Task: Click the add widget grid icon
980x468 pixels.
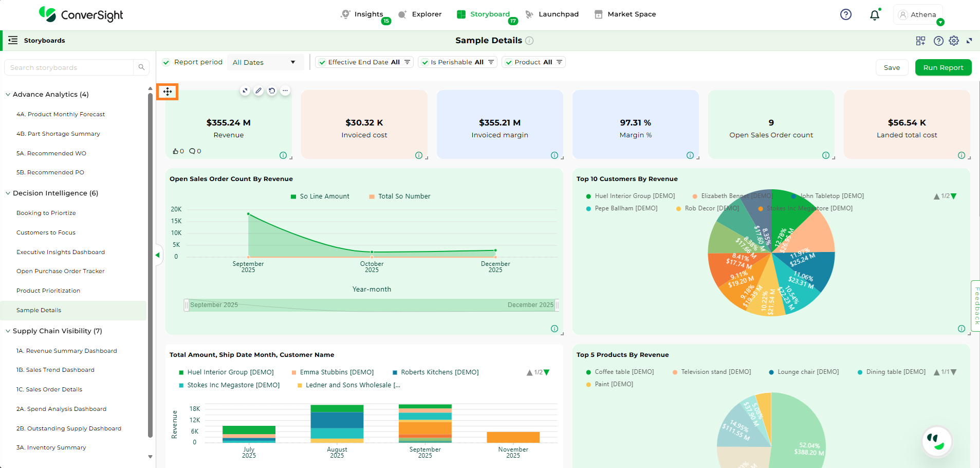Action: 920,41
